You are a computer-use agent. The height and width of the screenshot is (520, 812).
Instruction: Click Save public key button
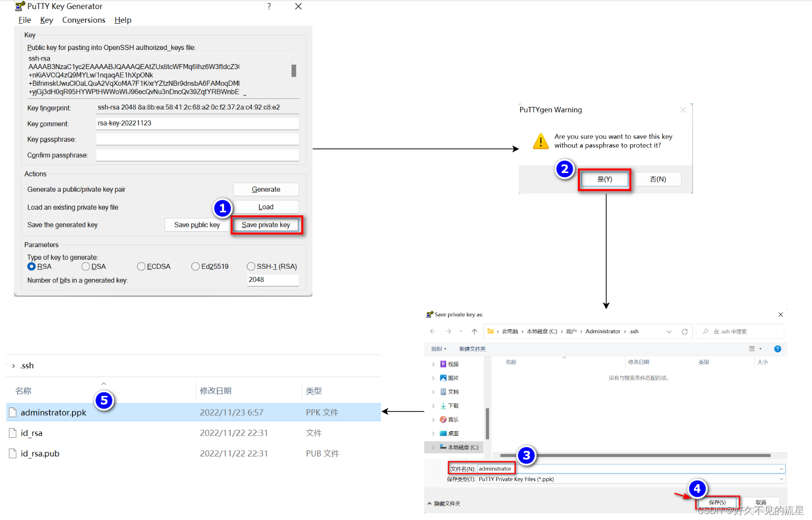click(x=197, y=225)
